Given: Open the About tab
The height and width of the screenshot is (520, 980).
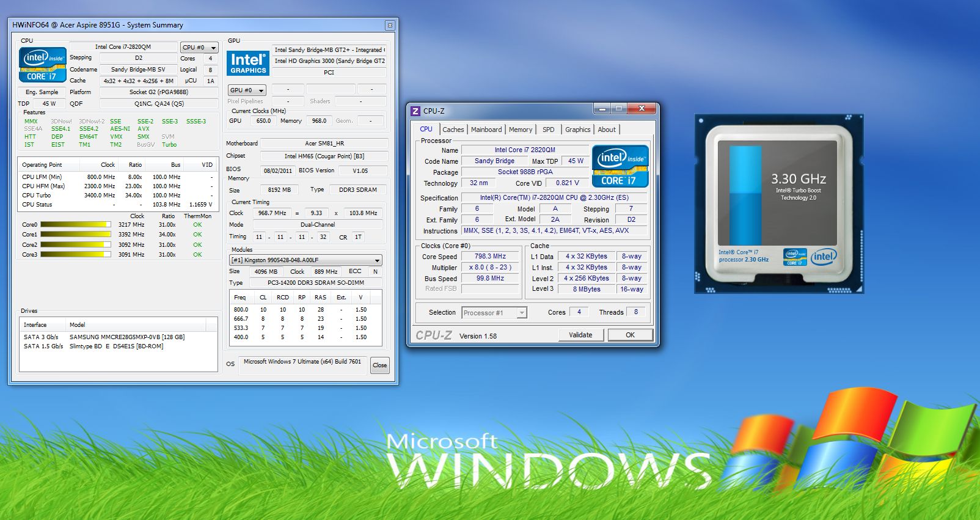Looking at the screenshot, I should click(x=607, y=130).
